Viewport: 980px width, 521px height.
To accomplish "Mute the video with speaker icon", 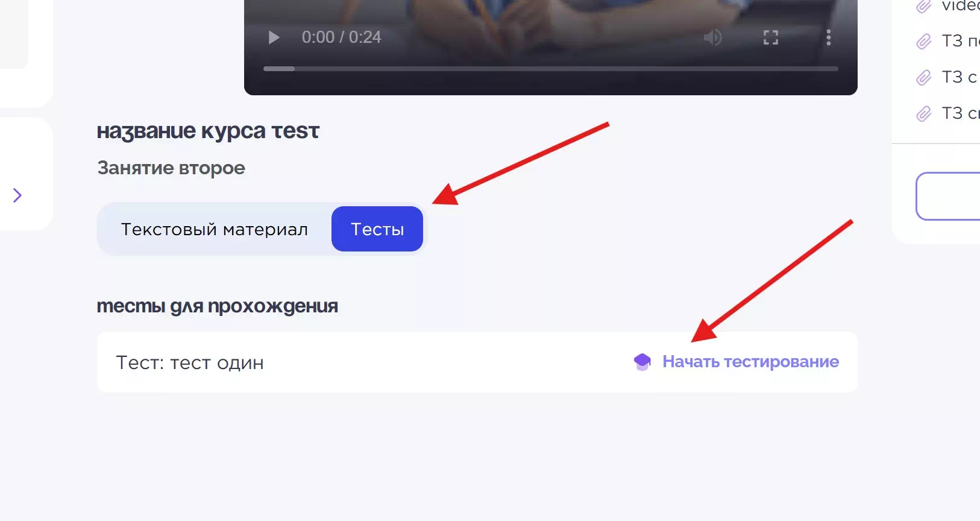I will (712, 37).
